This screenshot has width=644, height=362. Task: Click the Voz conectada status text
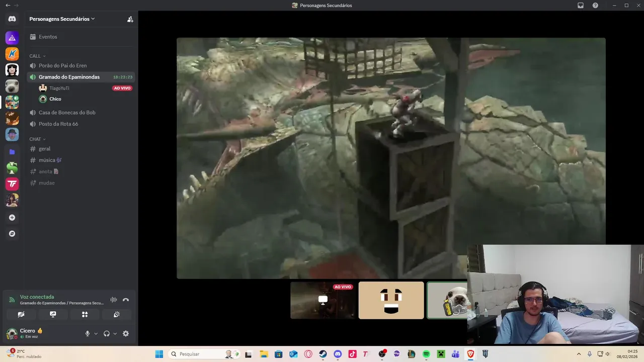(37, 297)
